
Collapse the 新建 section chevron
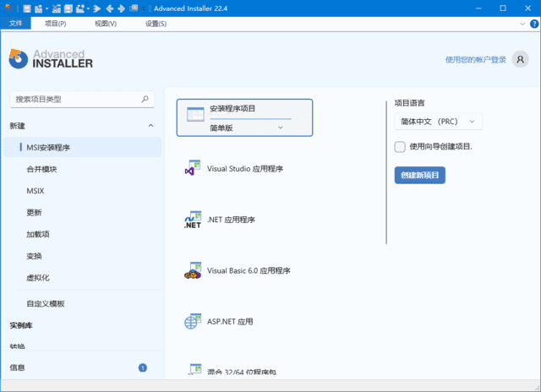pyautogui.click(x=150, y=126)
